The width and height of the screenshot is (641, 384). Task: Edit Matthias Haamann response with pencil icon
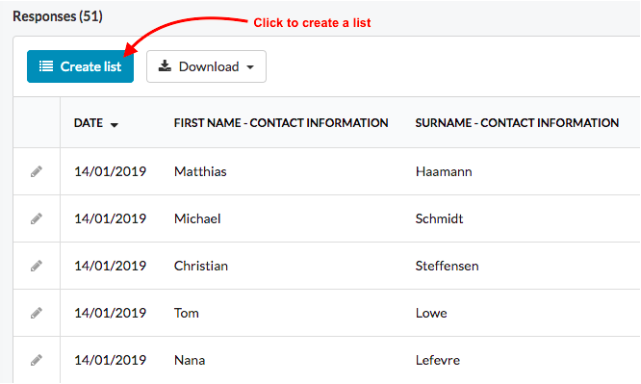(36, 171)
